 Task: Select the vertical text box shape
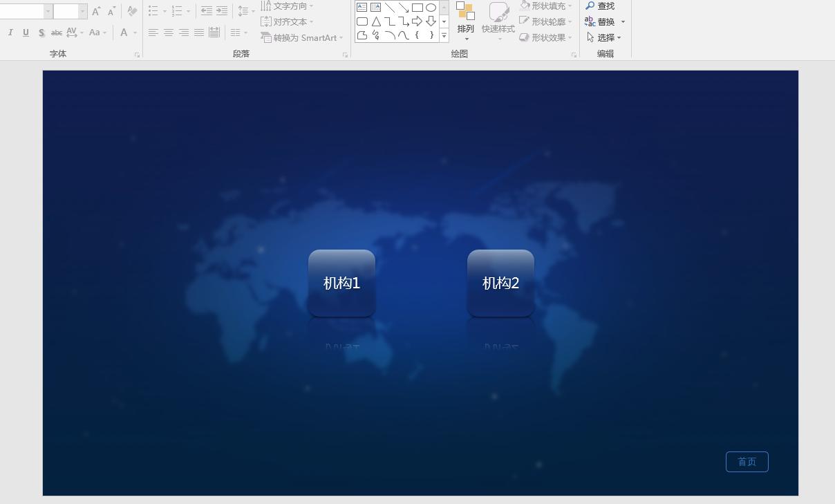coord(376,8)
